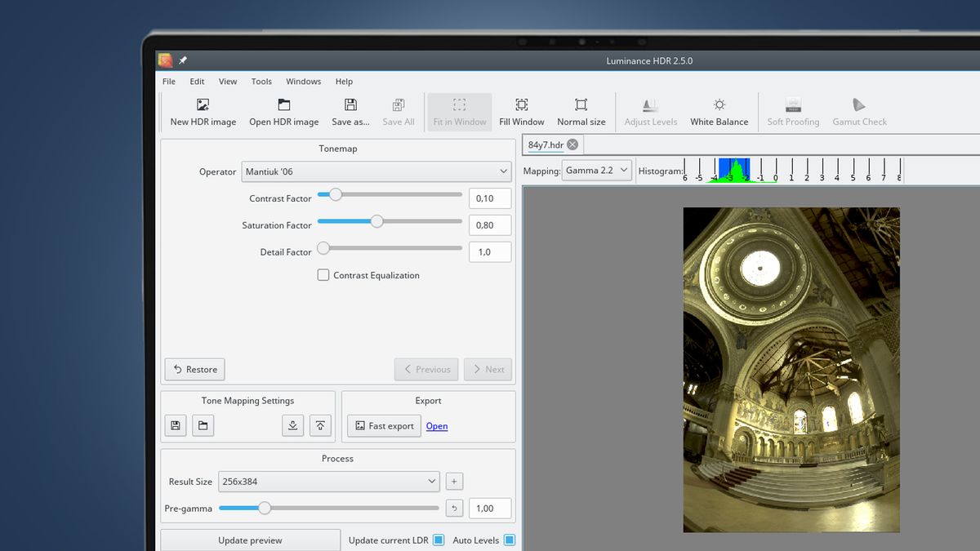Enable Contrast Equalization
This screenshot has height=551, width=980.
tap(323, 275)
